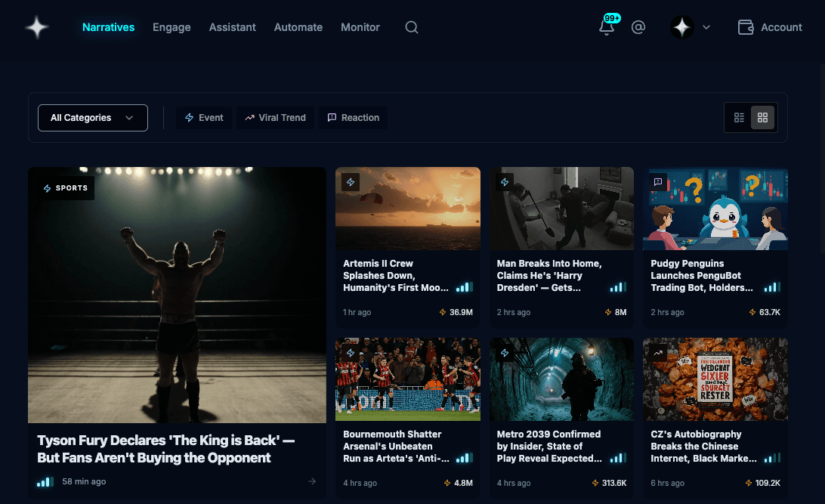This screenshot has width=825, height=504.
Task: Open the notifications bell icon
Action: pyautogui.click(x=607, y=27)
